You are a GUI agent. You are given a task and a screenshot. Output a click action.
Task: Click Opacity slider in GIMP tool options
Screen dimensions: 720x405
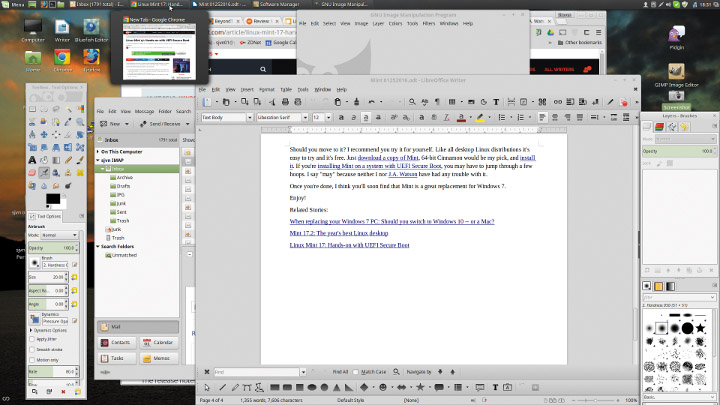pos(53,248)
